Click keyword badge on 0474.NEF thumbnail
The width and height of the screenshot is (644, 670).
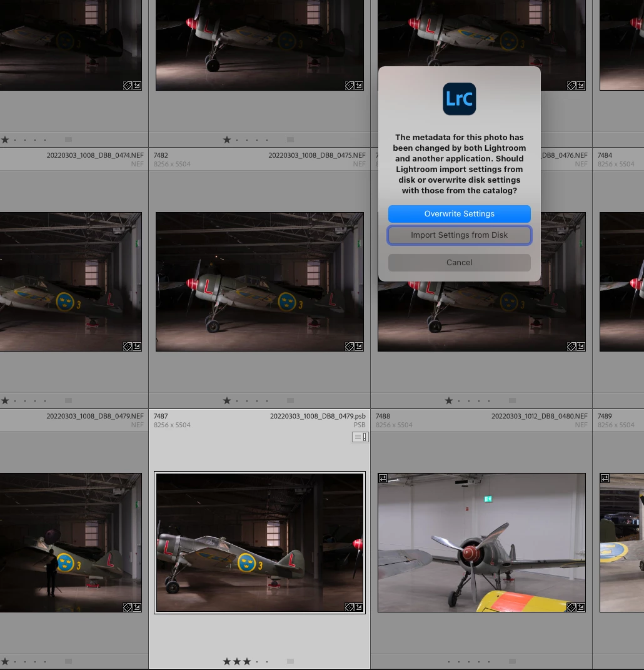(x=128, y=347)
